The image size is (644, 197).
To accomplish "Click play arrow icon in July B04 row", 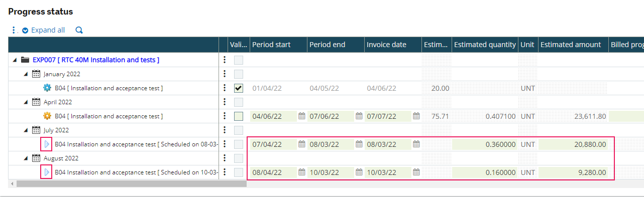I will (x=47, y=144).
